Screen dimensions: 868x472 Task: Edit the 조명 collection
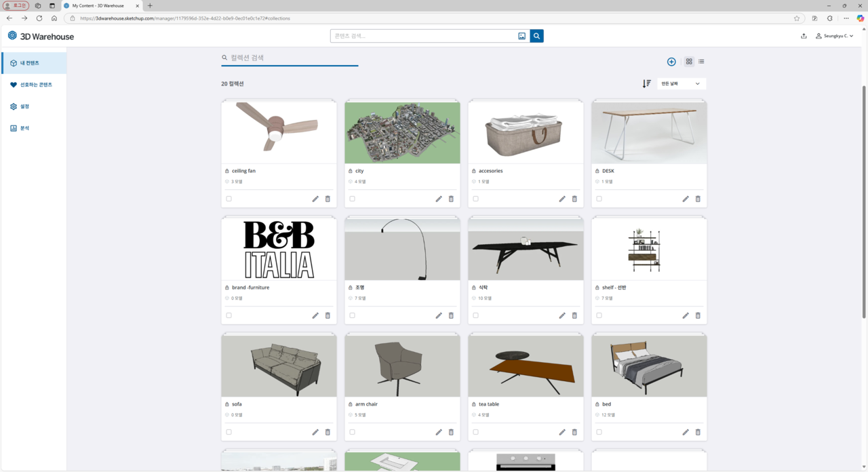(x=439, y=315)
